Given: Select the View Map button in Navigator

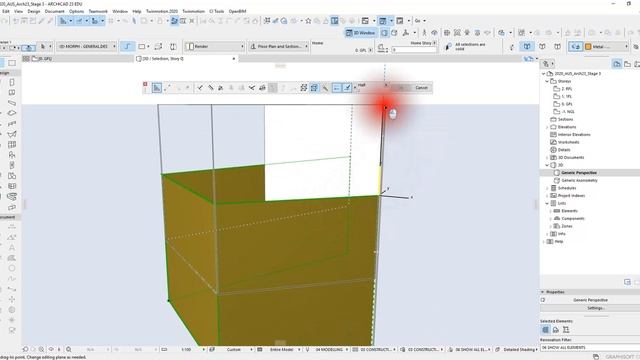Looking at the screenshot, I should [627, 64].
